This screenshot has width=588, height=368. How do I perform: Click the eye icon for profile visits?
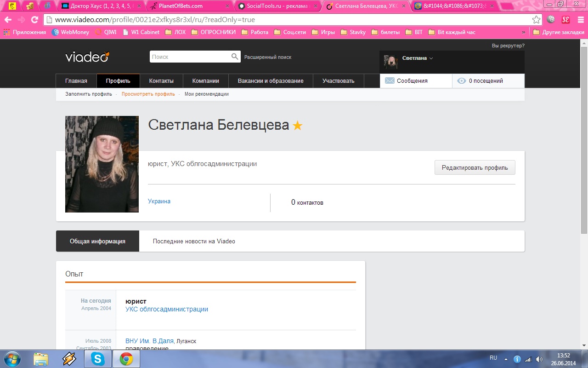(461, 80)
